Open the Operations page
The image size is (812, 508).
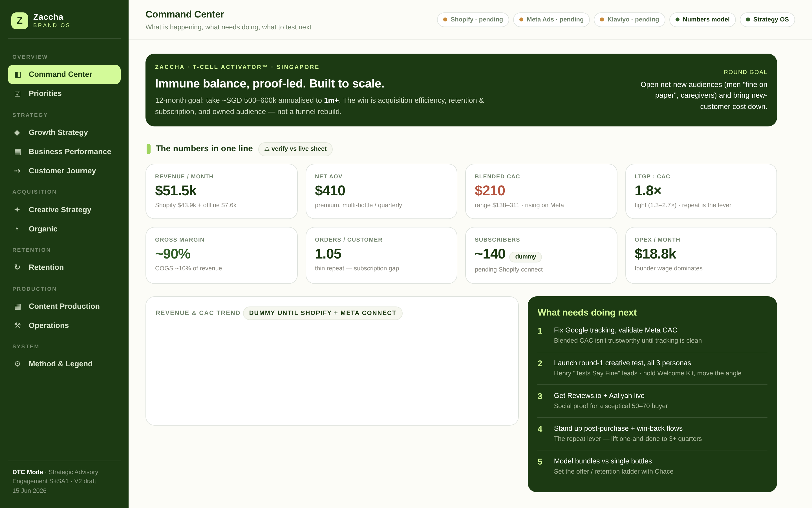click(64, 326)
